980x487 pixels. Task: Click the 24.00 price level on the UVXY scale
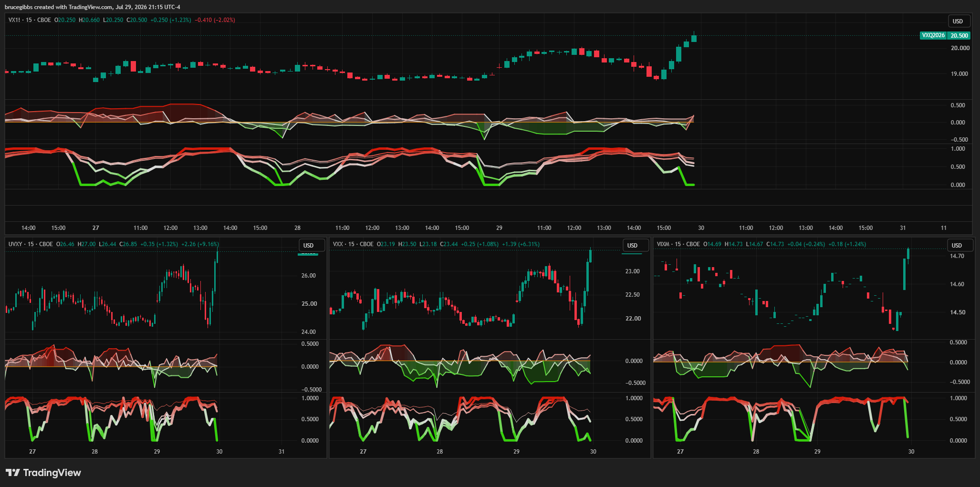click(x=309, y=332)
